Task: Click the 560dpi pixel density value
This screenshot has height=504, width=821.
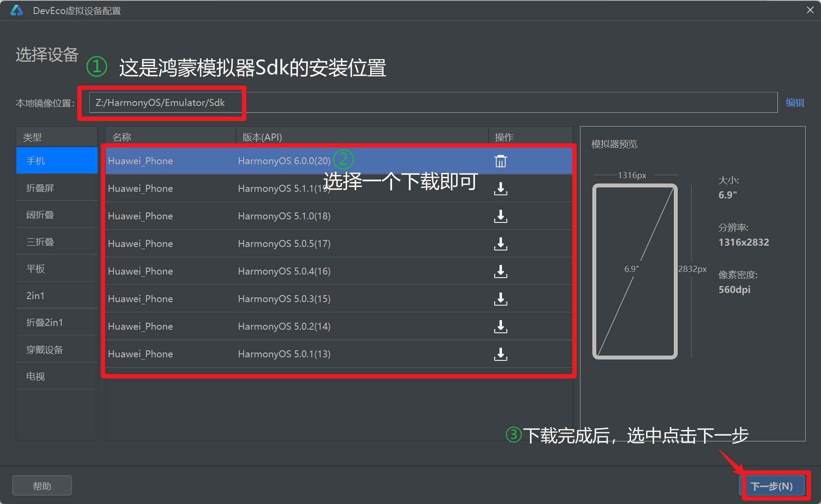Action: tap(734, 289)
